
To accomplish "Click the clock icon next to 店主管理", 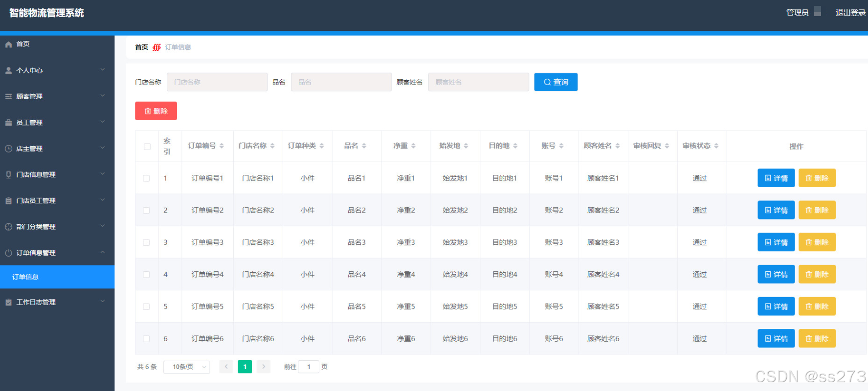I will (8, 149).
